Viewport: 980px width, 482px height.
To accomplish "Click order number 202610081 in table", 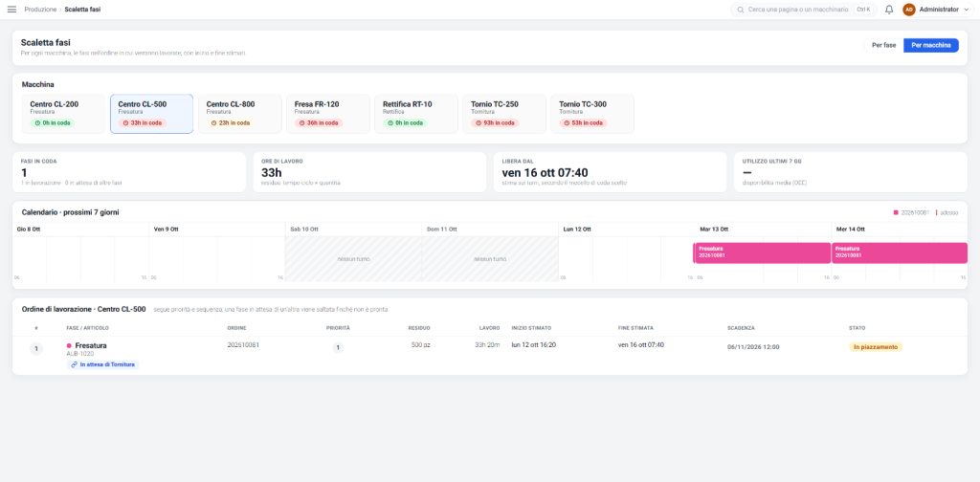I will tap(243, 344).
